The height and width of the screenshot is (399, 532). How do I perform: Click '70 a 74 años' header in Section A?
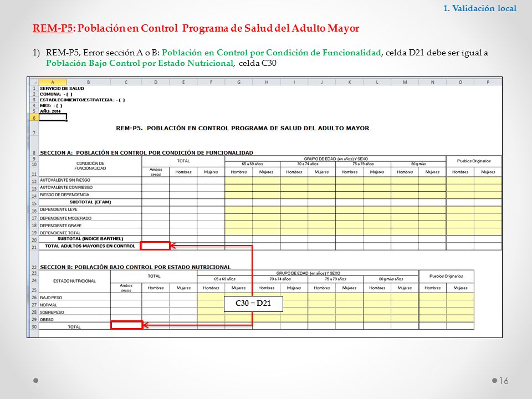point(308,164)
